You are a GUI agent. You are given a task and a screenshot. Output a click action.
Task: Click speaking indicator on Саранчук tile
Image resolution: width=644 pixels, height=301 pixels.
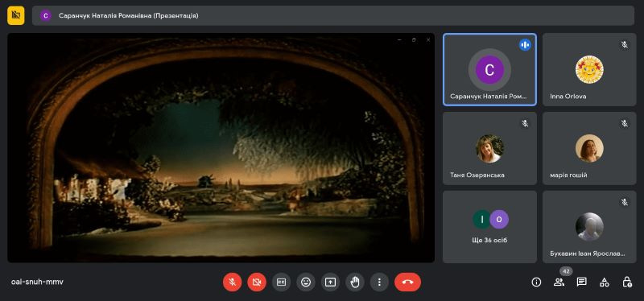[525, 45]
